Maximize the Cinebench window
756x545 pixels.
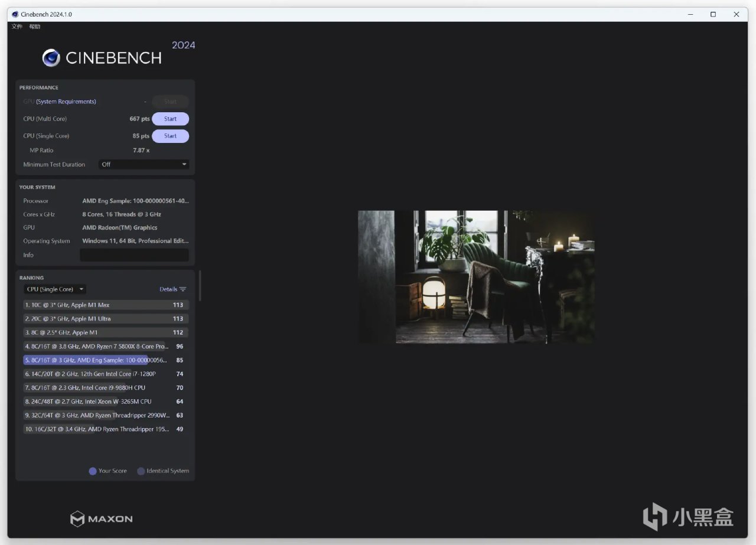click(x=713, y=14)
